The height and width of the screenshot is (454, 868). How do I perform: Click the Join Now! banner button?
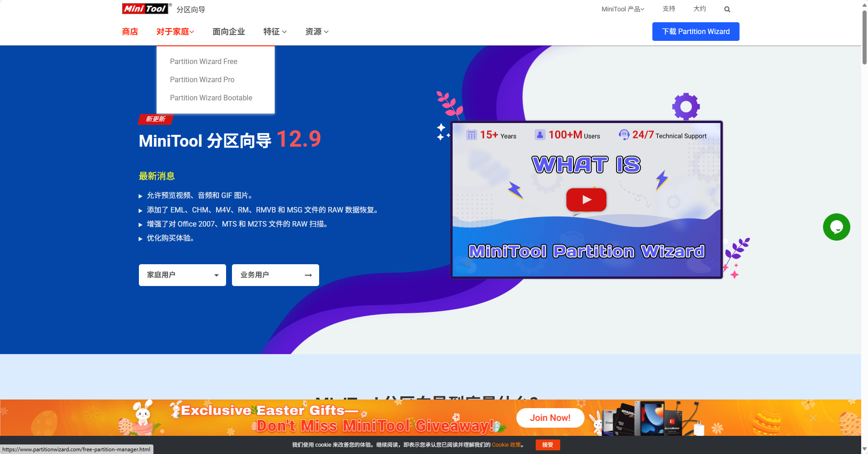[550, 418]
